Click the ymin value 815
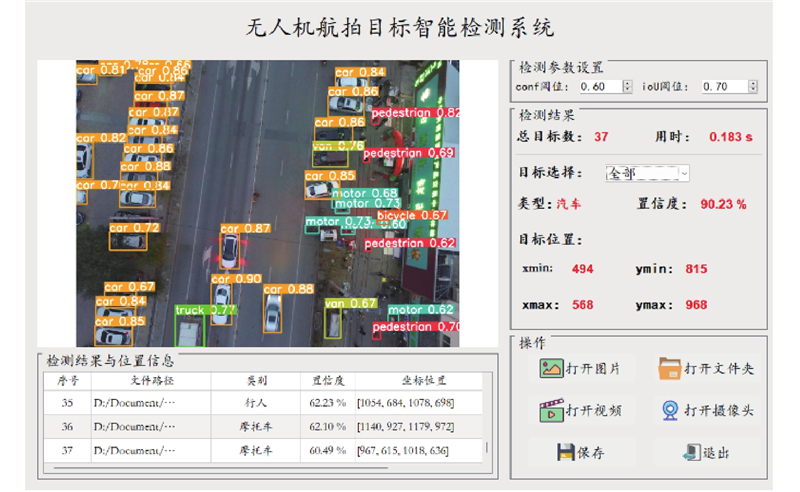This screenshot has width=800, height=492. [x=696, y=269]
